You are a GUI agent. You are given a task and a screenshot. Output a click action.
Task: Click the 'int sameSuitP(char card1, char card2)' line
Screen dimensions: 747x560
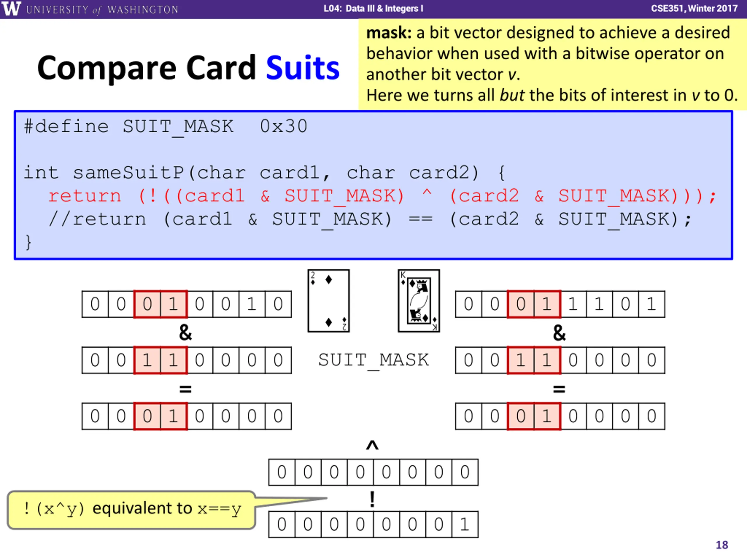[x=264, y=173]
